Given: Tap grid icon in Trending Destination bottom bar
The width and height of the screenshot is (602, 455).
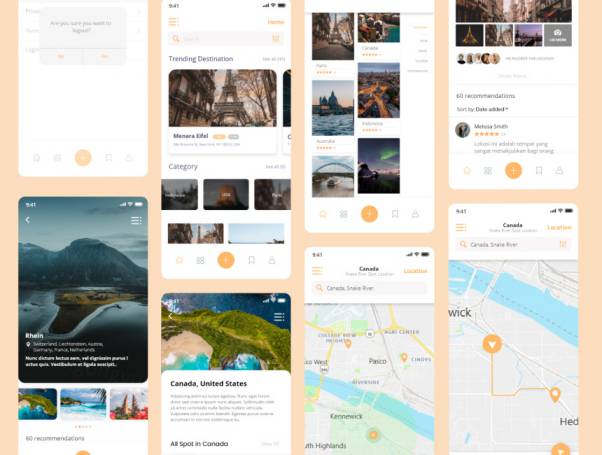Looking at the screenshot, I should coord(201,260).
